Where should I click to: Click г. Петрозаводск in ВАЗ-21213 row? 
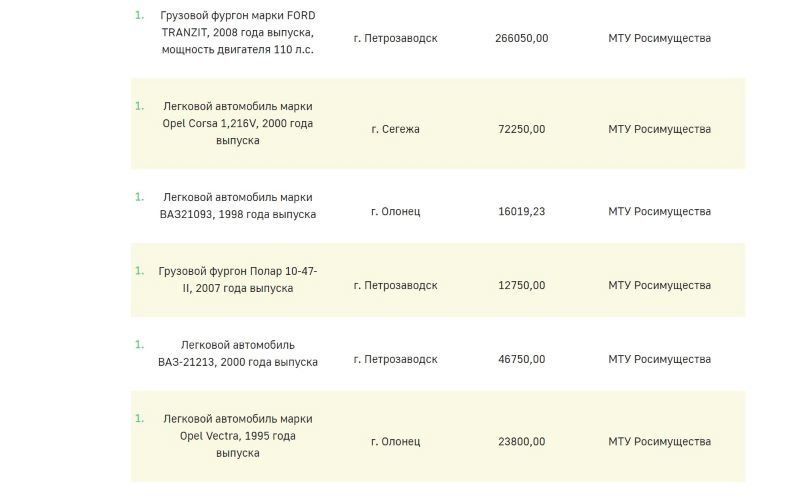tap(395, 359)
